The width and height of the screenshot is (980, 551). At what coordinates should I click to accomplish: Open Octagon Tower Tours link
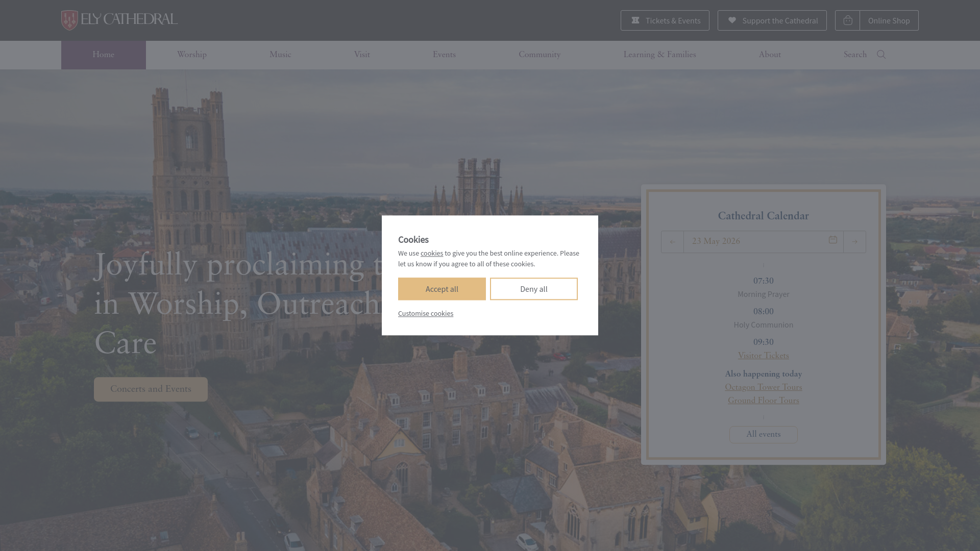click(x=764, y=387)
